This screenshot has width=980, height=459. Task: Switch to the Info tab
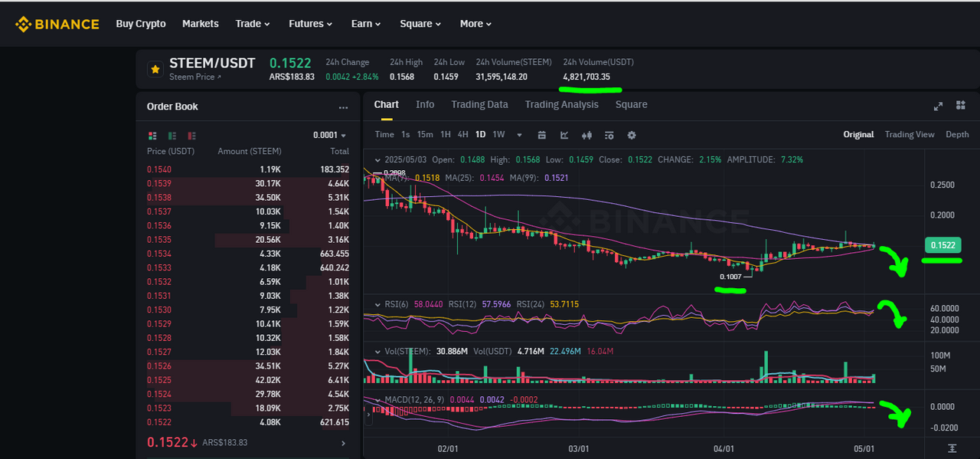click(x=425, y=105)
